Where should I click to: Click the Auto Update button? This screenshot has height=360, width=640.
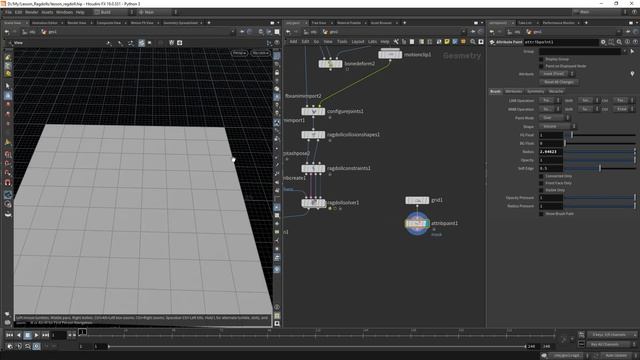(x=616, y=356)
